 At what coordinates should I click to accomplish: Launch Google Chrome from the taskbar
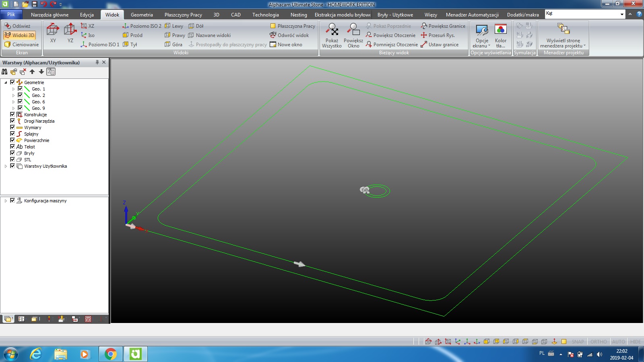(x=110, y=354)
